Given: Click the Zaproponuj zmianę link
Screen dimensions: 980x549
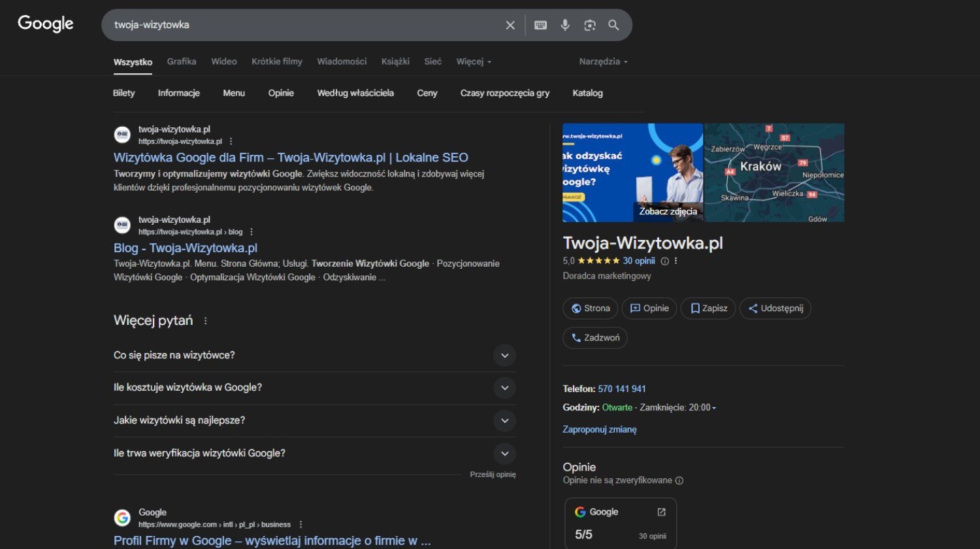Looking at the screenshot, I should (600, 429).
